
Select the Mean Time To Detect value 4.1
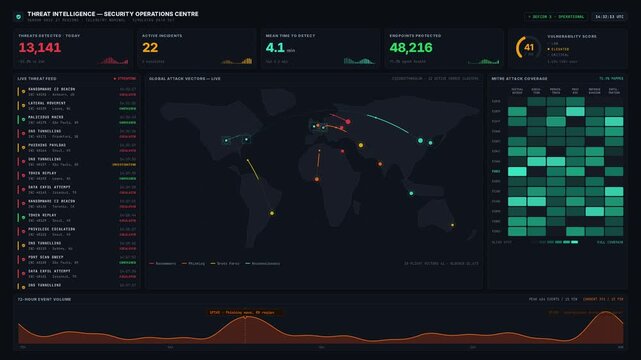pos(275,48)
